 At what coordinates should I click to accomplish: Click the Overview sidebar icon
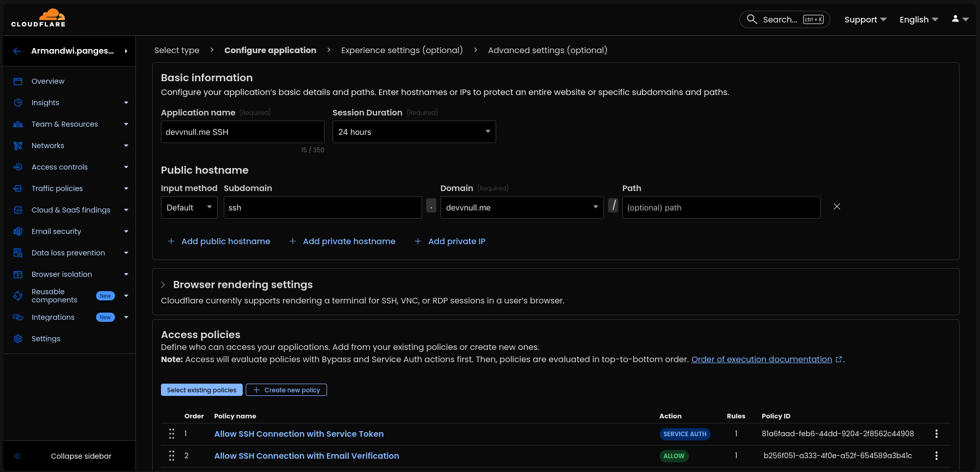click(x=18, y=81)
